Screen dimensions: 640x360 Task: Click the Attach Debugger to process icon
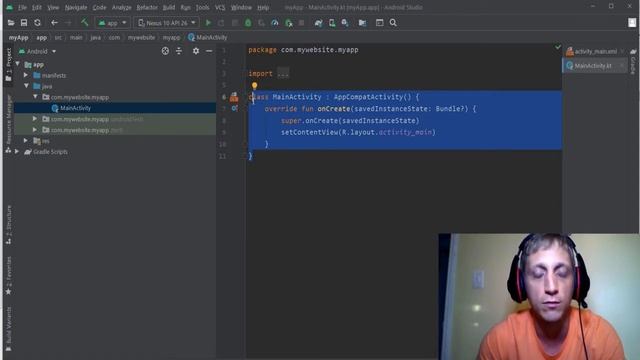pyautogui.click(x=289, y=23)
